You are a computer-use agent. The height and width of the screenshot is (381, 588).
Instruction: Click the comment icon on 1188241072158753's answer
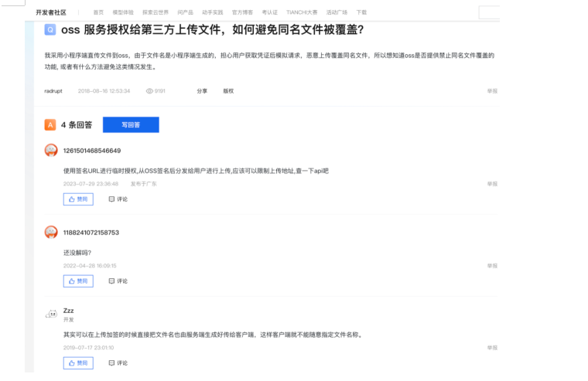point(111,281)
